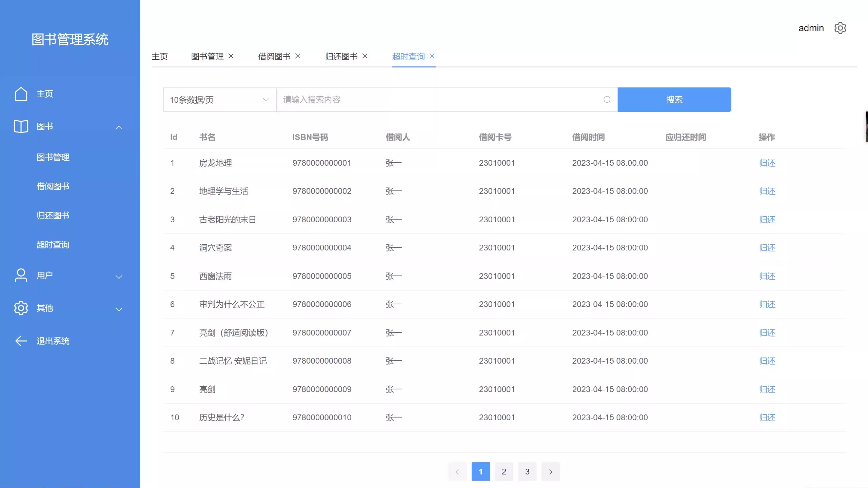This screenshot has height=488, width=868.
Task: Click the blue 搜索 button
Action: (674, 100)
